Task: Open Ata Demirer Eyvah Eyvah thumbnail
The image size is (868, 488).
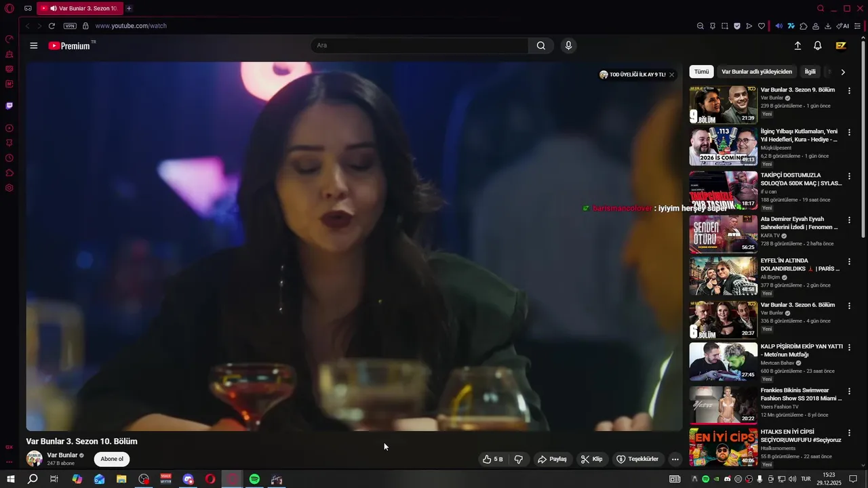Action: click(724, 234)
